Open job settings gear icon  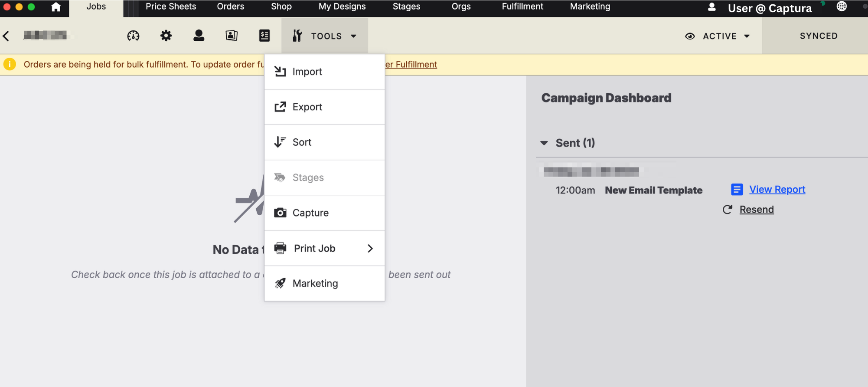(x=166, y=36)
